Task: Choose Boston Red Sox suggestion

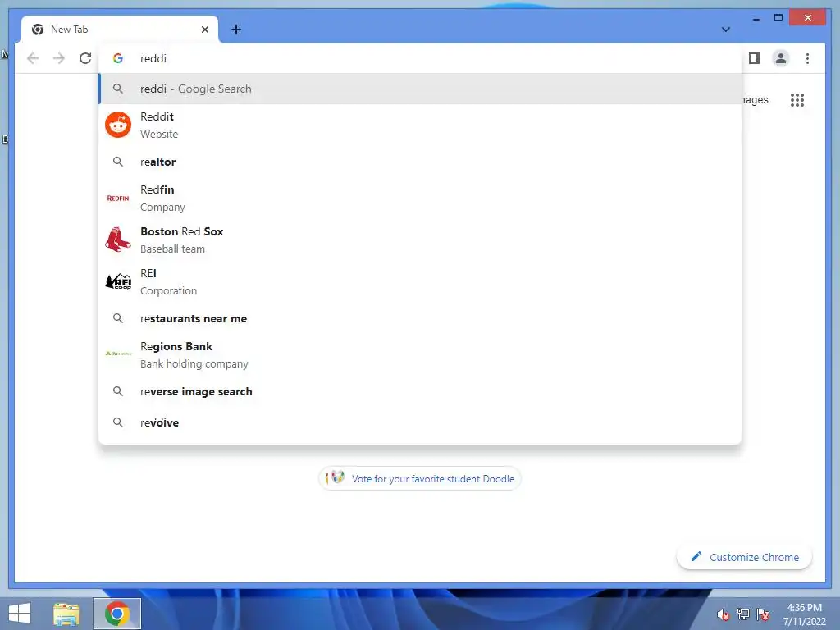Action: (421, 240)
